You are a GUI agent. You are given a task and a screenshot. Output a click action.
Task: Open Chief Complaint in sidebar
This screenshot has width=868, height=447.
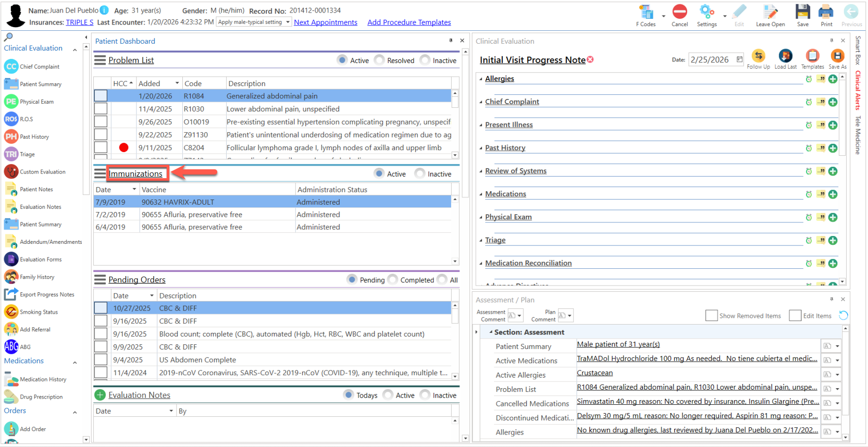[x=32, y=67]
